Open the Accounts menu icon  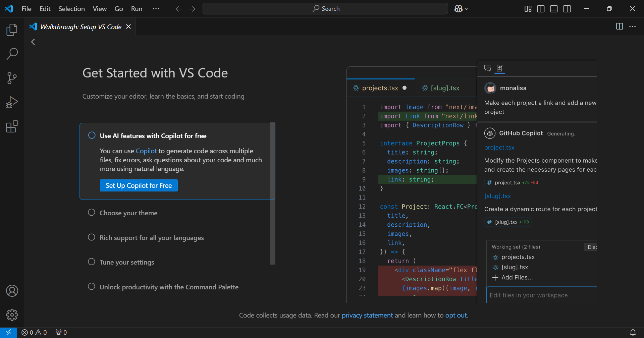[12, 291]
